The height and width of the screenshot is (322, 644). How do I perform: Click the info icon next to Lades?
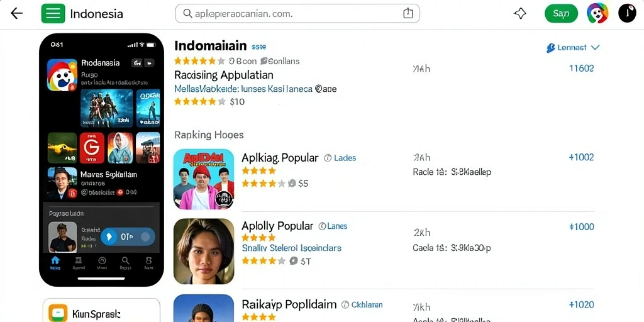click(x=328, y=158)
